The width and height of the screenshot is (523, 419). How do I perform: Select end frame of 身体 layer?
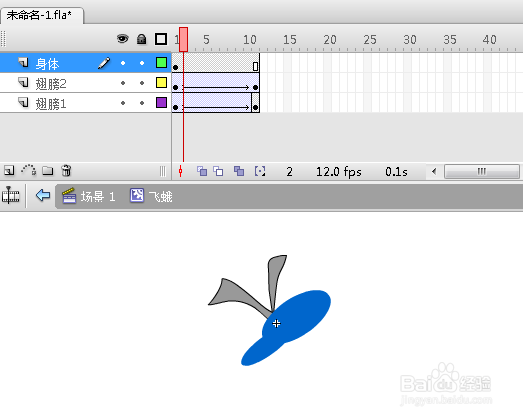(255, 63)
